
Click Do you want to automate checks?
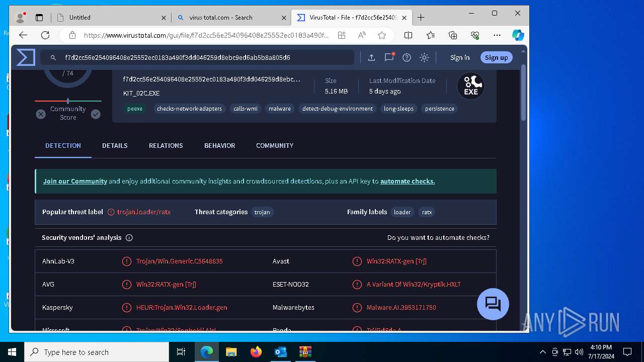click(438, 237)
